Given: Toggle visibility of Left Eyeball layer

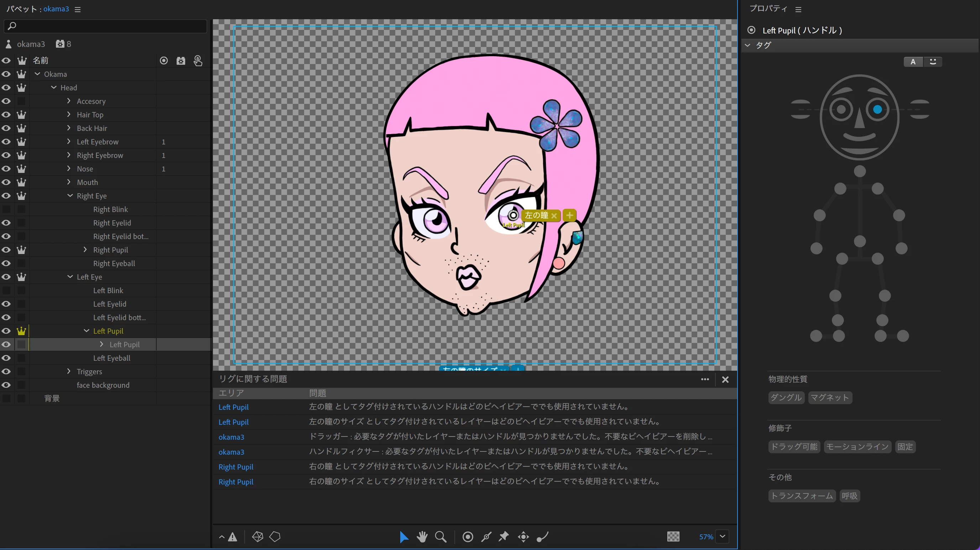Looking at the screenshot, I should pos(6,358).
